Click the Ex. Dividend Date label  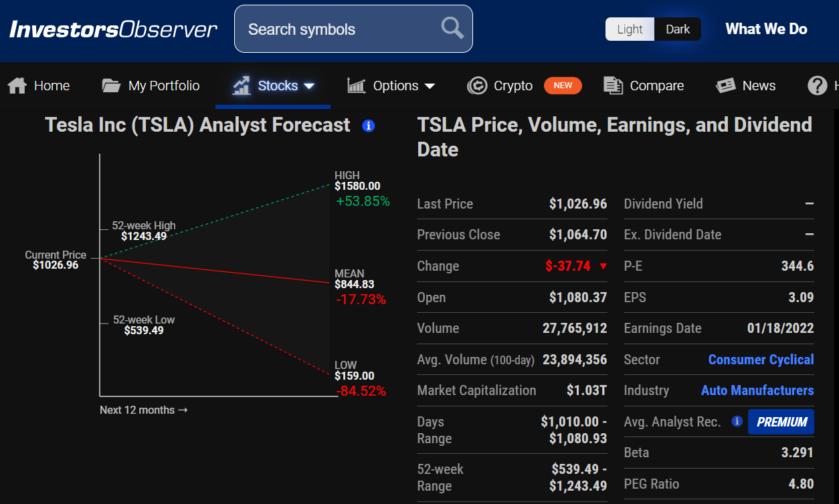pos(672,235)
